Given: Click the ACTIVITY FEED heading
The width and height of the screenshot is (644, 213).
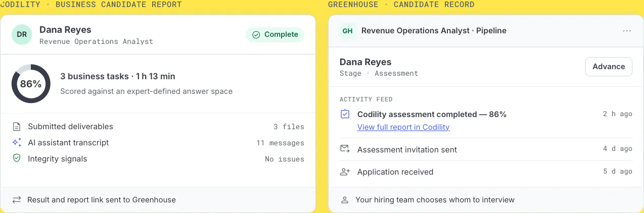Looking at the screenshot, I should point(366,99).
